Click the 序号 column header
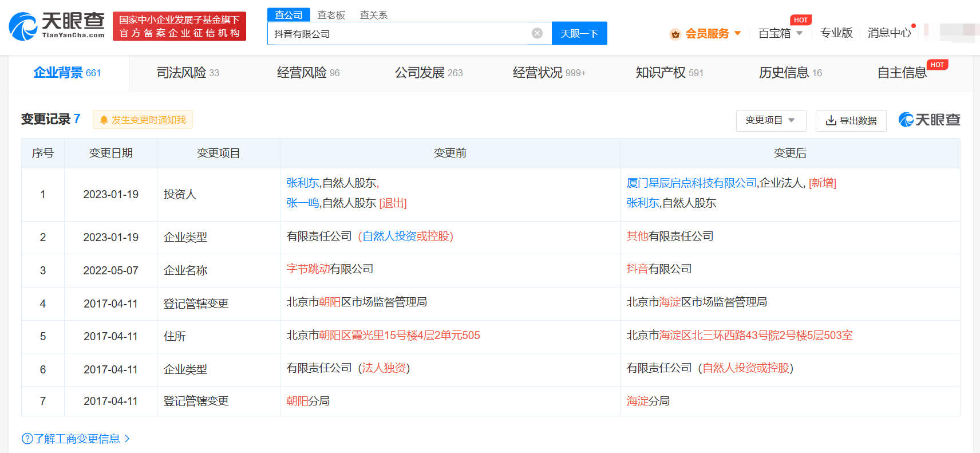This screenshot has width=980, height=453. pyautogui.click(x=42, y=153)
